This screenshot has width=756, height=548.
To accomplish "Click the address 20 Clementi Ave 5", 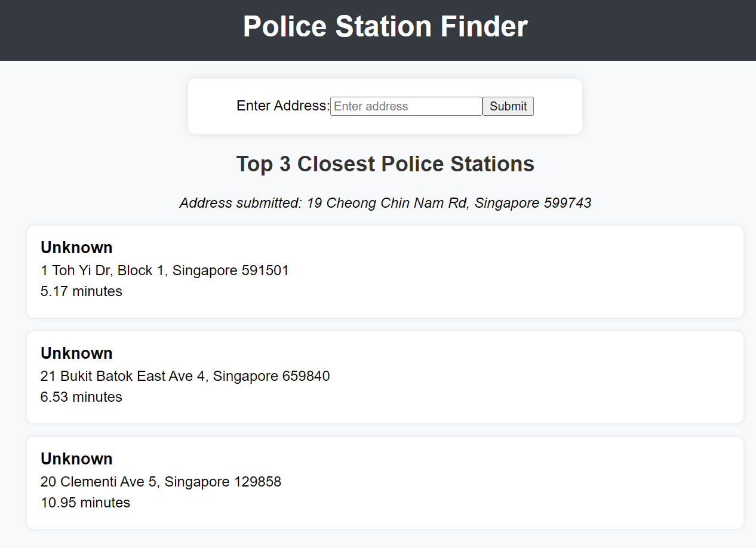I will click(x=161, y=481).
